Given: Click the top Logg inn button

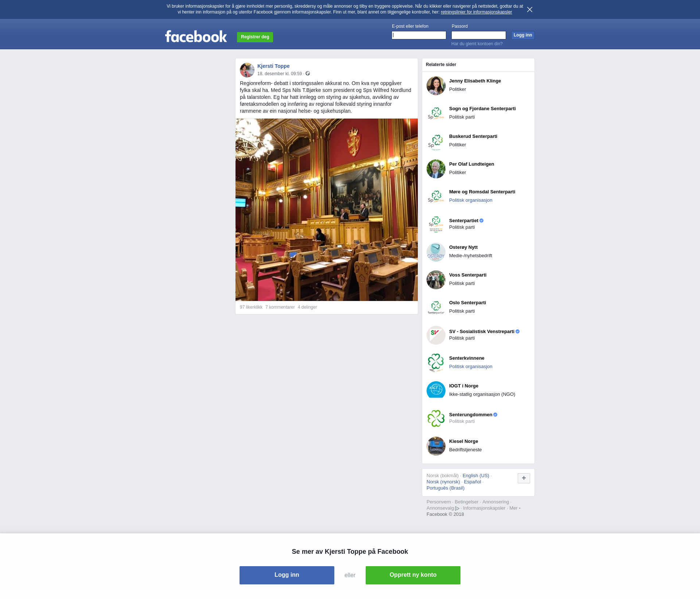Looking at the screenshot, I should click(523, 35).
